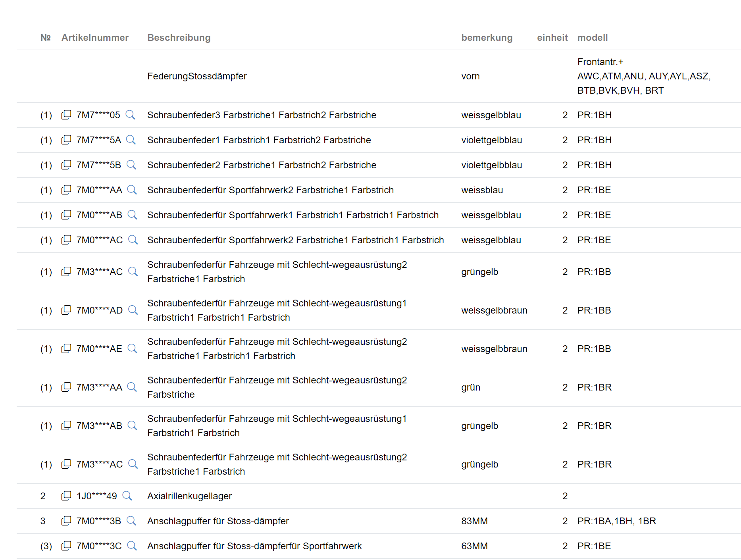The image size is (741, 560).
Task: Search for part 7M0****3C
Action: point(132,546)
